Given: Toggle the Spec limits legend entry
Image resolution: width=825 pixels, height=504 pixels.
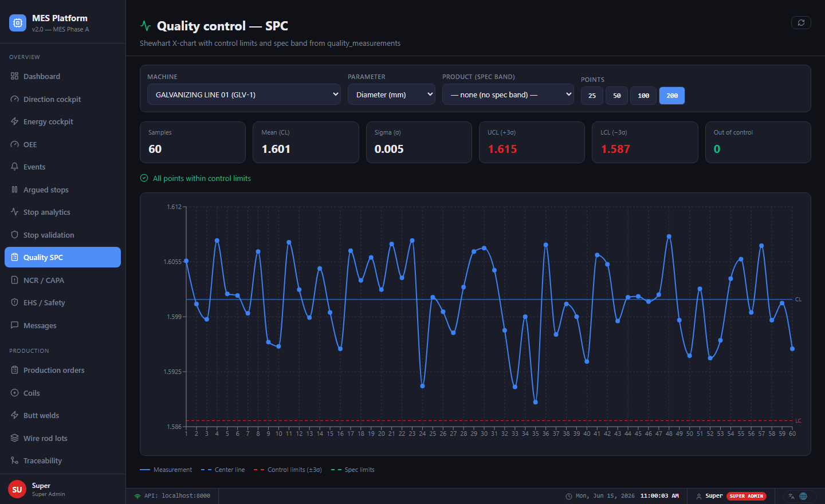Looking at the screenshot, I should click(353, 470).
